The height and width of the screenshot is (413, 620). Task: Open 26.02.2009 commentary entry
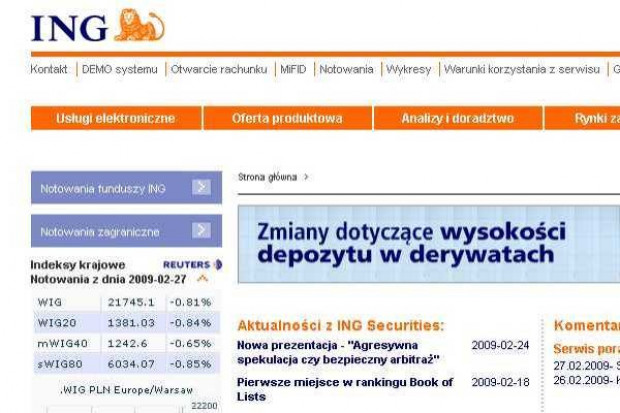coord(586,380)
